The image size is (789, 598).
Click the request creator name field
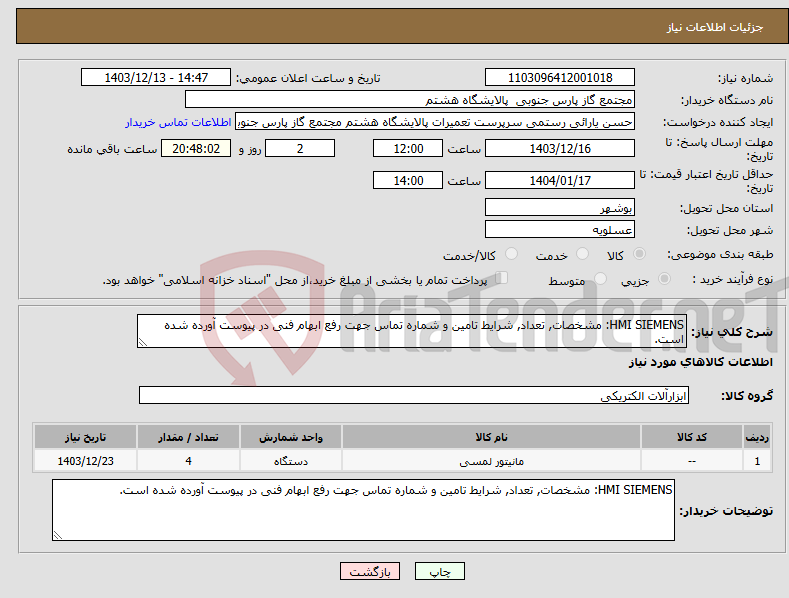point(435,122)
